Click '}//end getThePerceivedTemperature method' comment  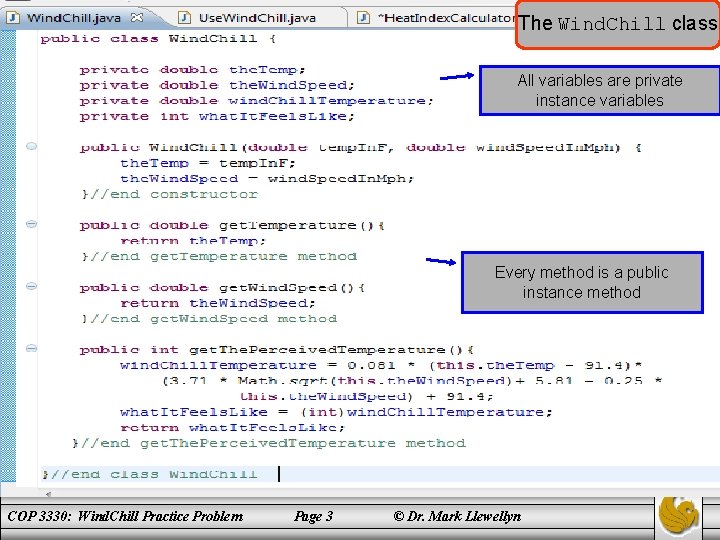pyautogui.click(x=269, y=443)
